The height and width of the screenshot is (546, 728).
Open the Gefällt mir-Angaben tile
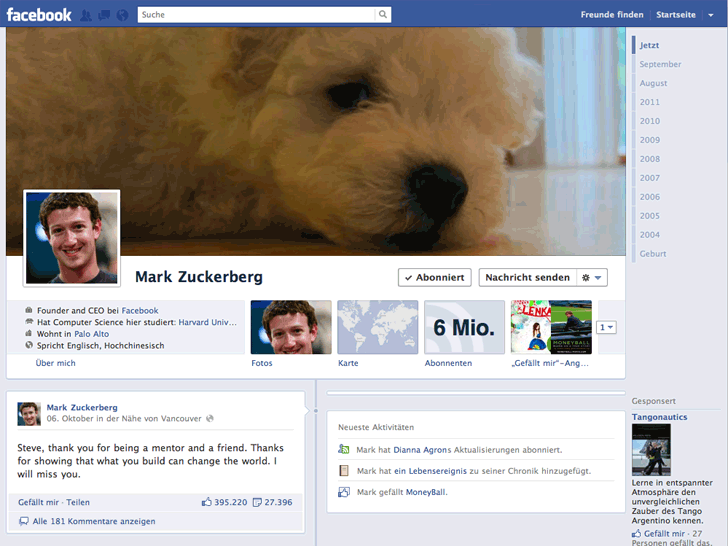tap(551, 327)
